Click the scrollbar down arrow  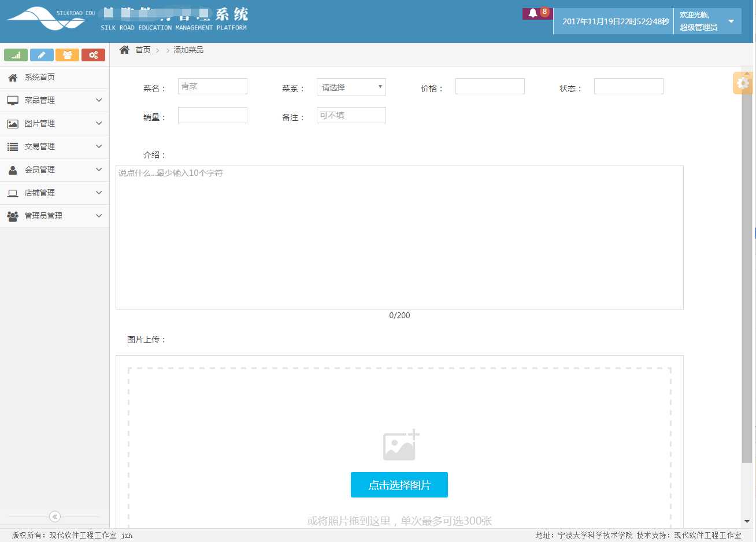747,522
